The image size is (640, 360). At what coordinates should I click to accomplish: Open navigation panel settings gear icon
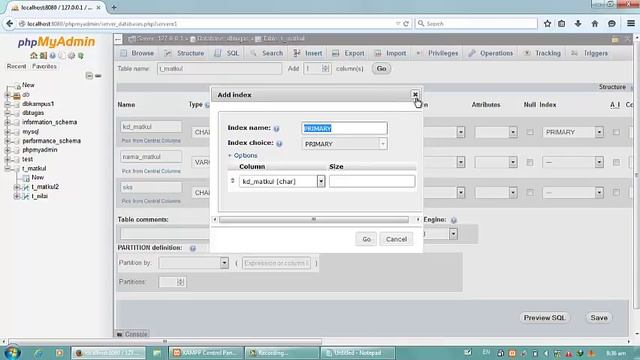[x=71, y=56]
